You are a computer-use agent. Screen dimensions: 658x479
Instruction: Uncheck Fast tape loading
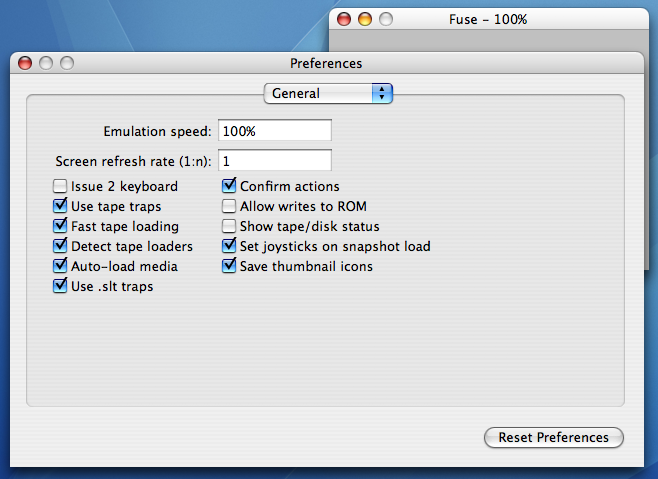click(60, 227)
